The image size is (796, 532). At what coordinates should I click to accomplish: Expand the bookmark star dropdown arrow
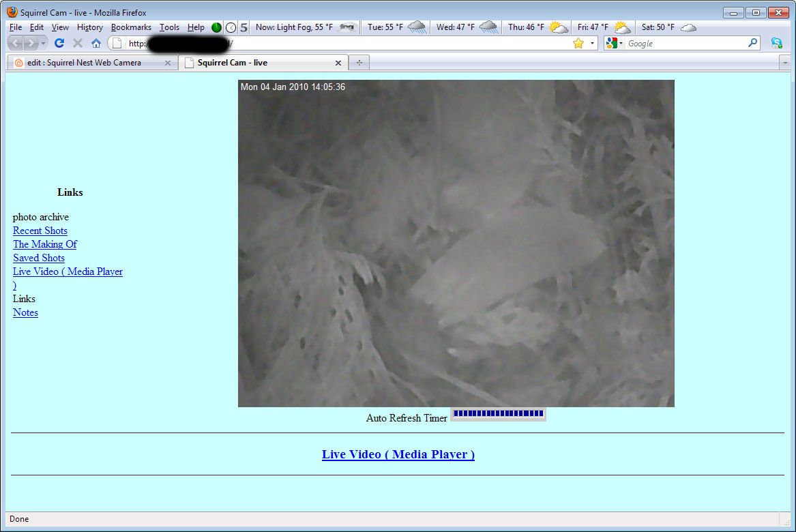593,43
